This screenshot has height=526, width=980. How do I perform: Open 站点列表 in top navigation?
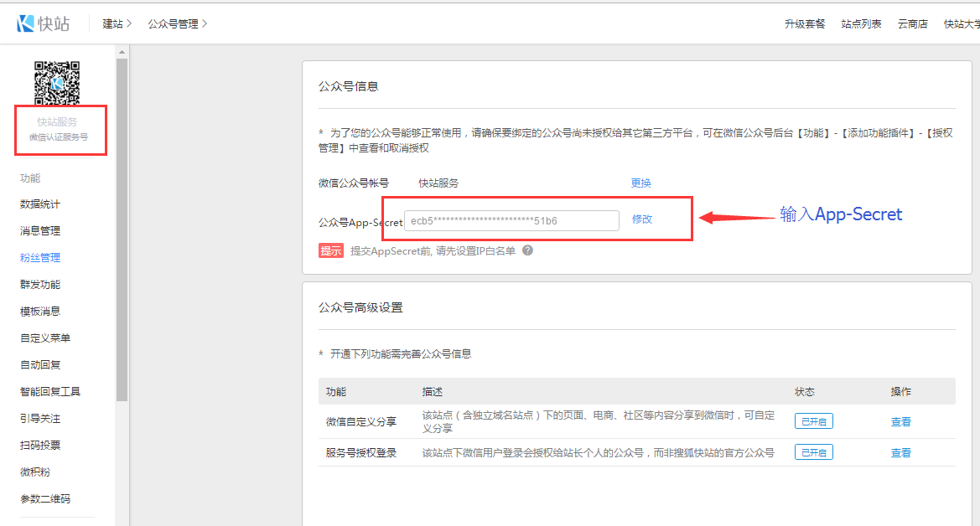click(861, 23)
